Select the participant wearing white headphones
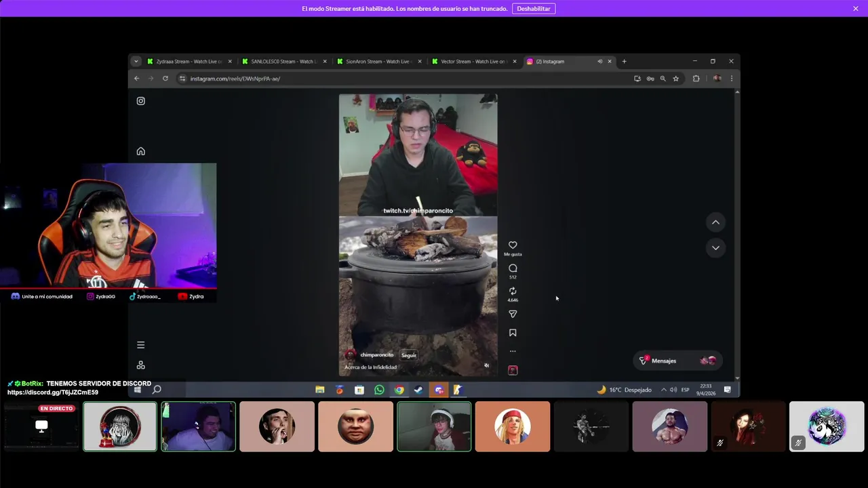 point(434,426)
